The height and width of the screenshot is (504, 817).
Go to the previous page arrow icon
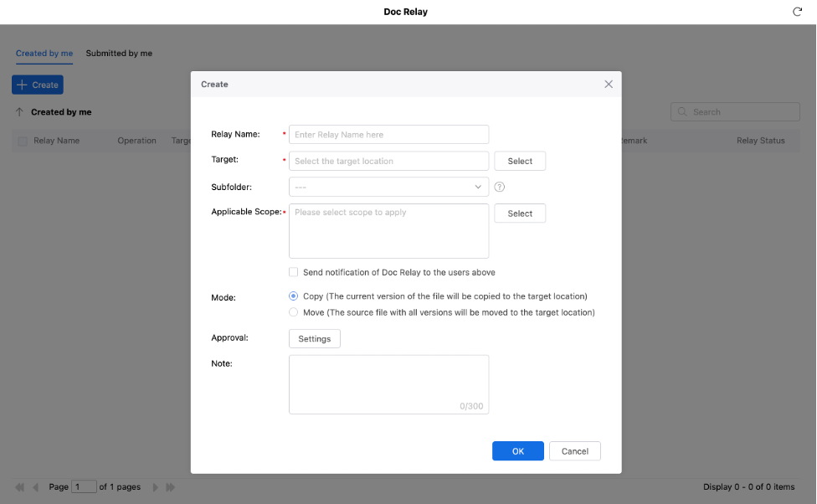(x=35, y=487)
